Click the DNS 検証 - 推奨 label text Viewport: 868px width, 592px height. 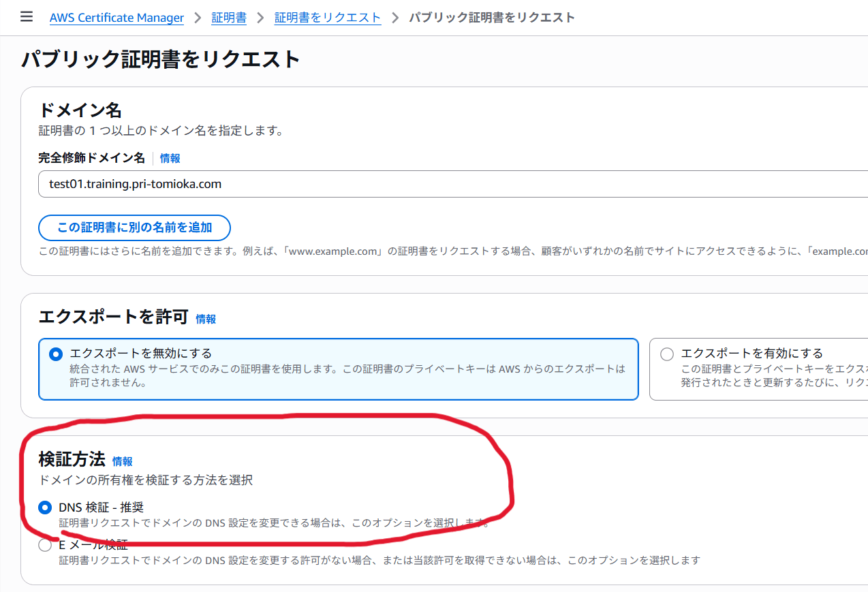point(102,508)
